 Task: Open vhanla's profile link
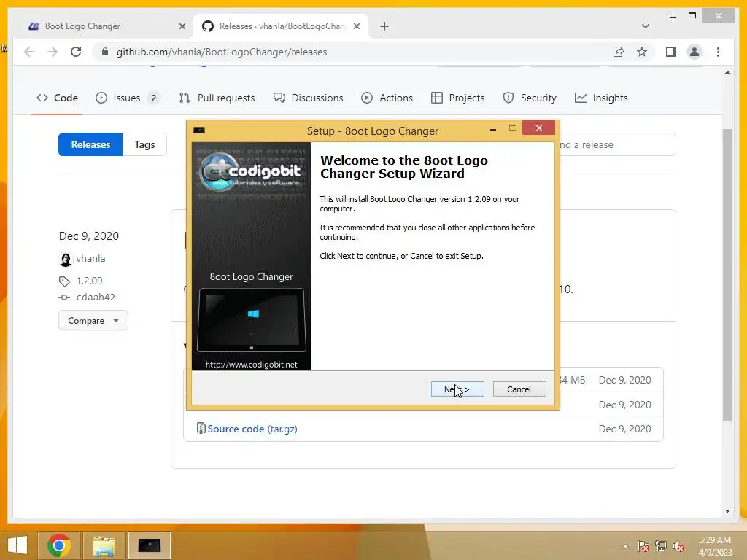(90, 258)
